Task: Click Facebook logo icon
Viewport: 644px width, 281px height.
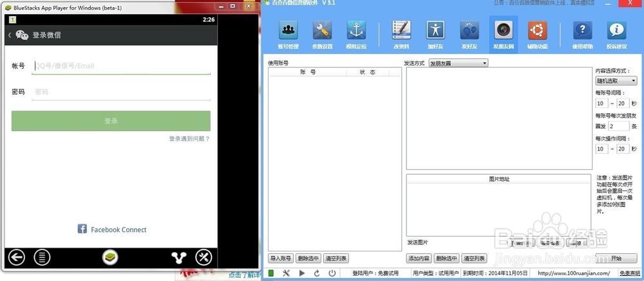Action: pos(82,229)
